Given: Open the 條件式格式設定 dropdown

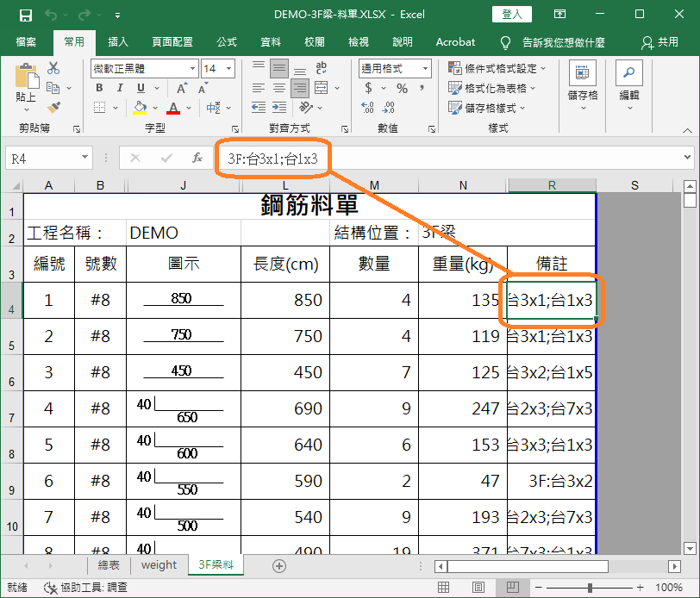Looking at the screenshot, I should (x=497, y=68).
